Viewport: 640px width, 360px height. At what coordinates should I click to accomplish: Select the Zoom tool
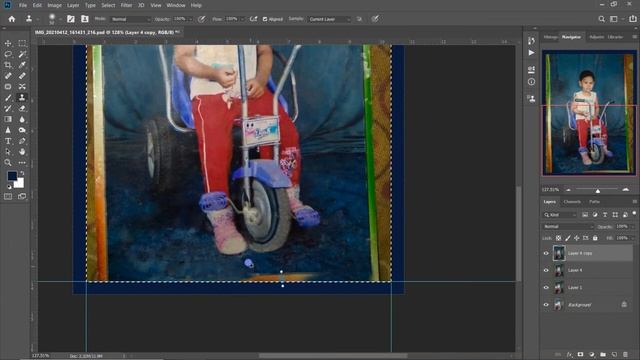[8, 163]
